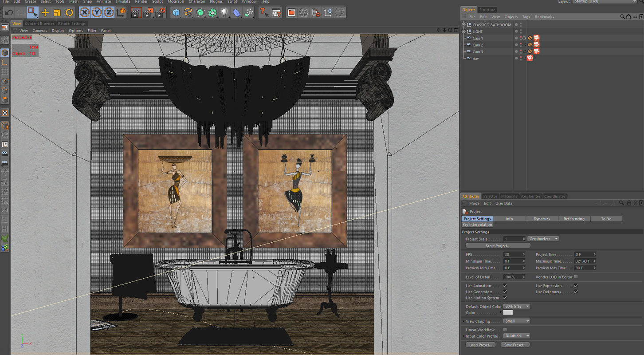
Task: Open Tags menu in Objects panel
Action: pos(526,17)
